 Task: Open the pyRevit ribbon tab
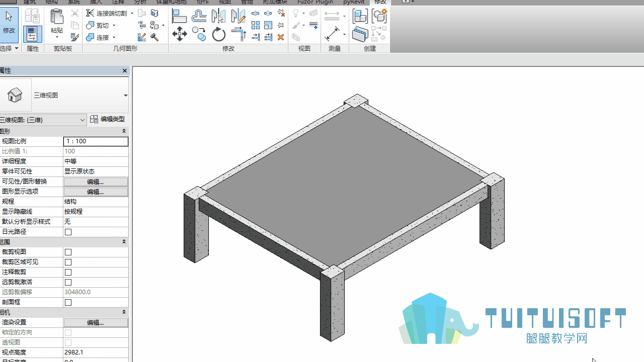pos(354,2)
